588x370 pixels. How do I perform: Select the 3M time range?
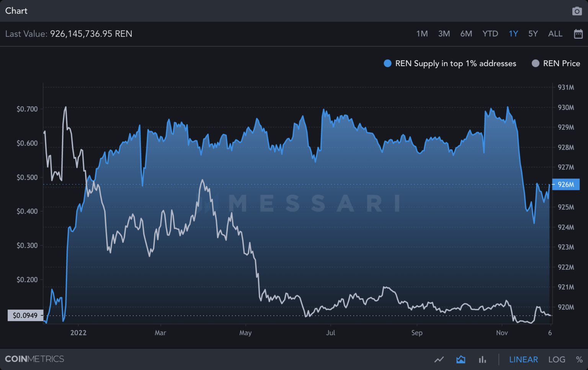444,34
